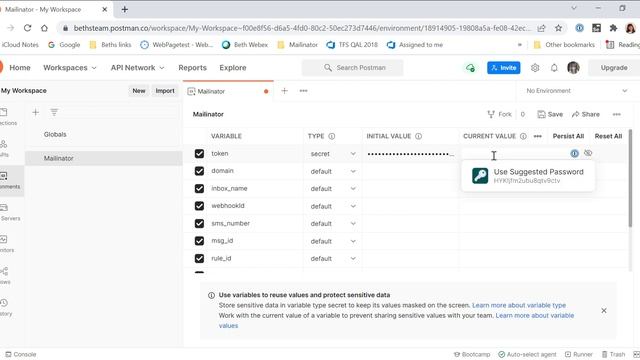
Task: Click Reset All
Action: pos(608,136)
